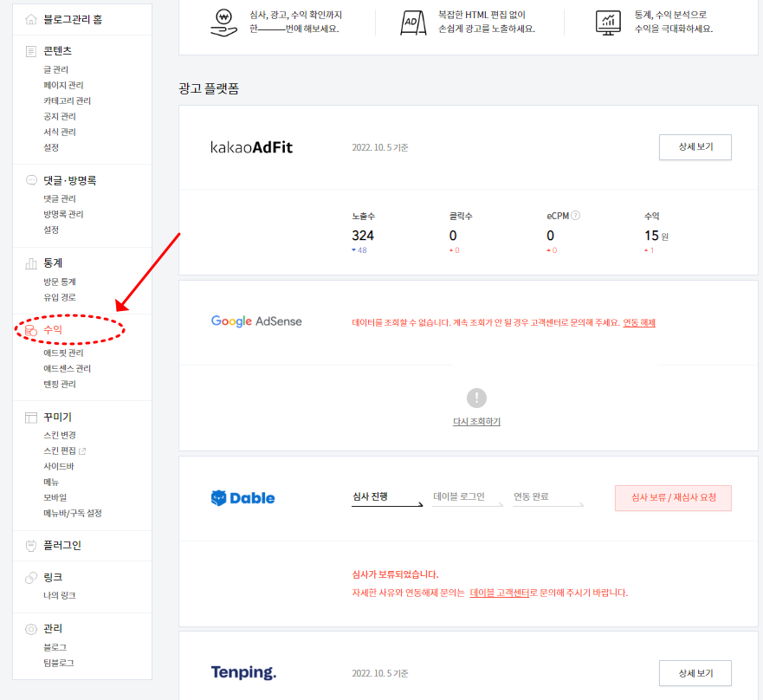This screenshot has height=700, width=763.
Task: Click the eCPM help question mark icon
Action: point(576,216)
